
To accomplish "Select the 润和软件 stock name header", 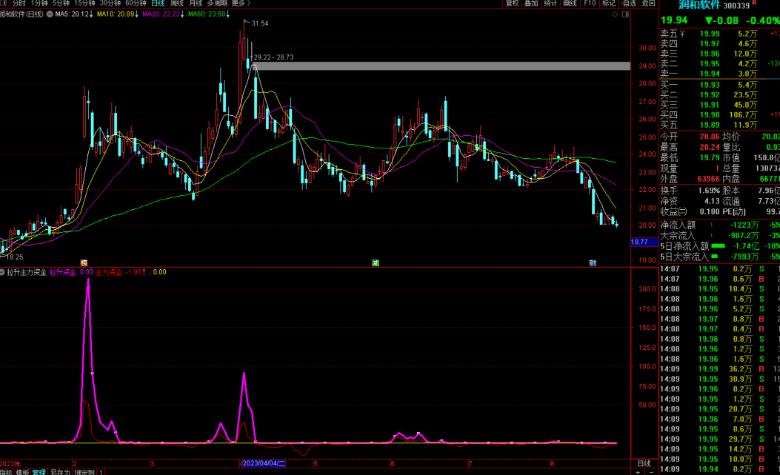I will pos(699,5).
